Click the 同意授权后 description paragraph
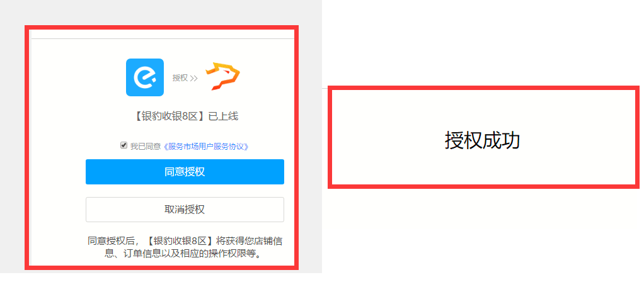The width and height of the screenshot is (644, 287). coord(185,247)
